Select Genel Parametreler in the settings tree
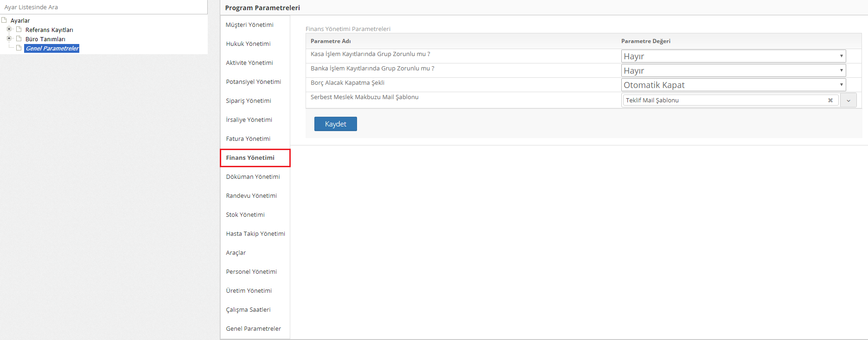Viewport: 868px width, 340px height. click(52, 48)
